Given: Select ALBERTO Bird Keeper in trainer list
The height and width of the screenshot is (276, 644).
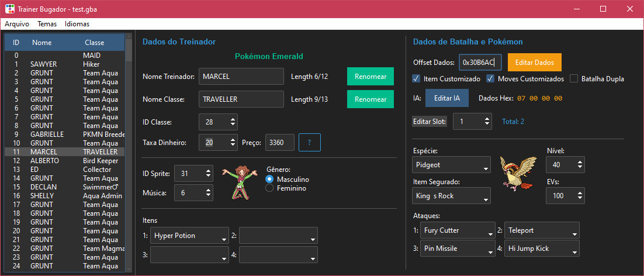Looking at the screenshot, I should coord(64,160).
